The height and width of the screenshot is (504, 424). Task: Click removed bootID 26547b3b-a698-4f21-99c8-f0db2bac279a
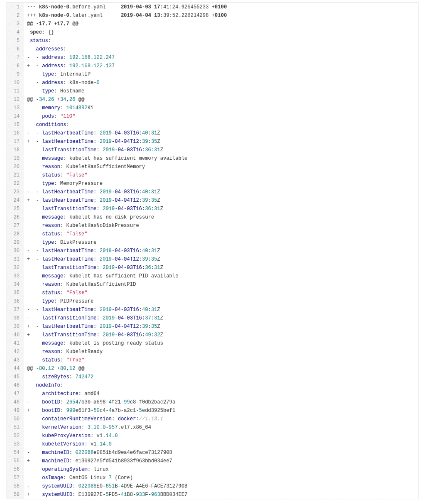pyautogui.click(x=121, y=402)
